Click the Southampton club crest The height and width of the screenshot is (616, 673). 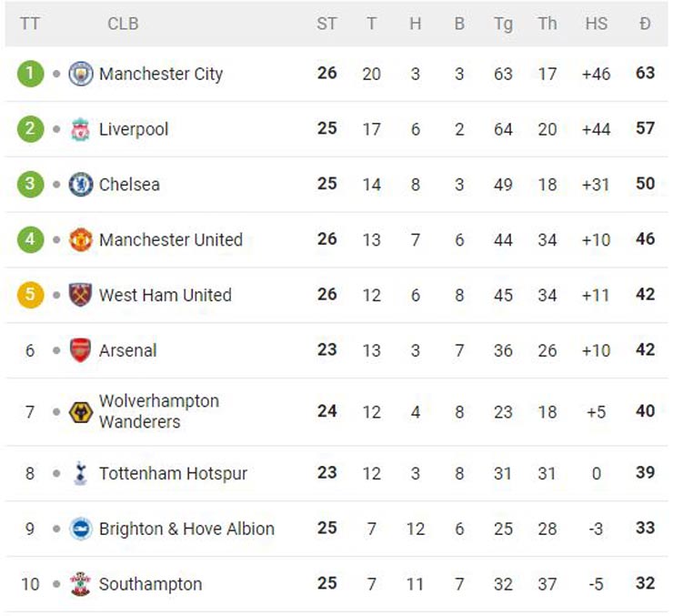click(81, 584)
